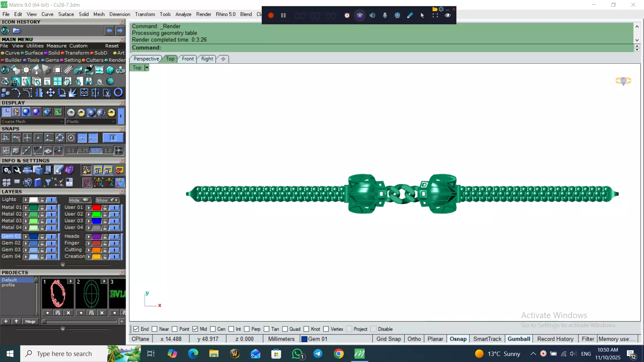Click the Mngr button in Projects
Screen dimensions: 644x362
(30, 321)
